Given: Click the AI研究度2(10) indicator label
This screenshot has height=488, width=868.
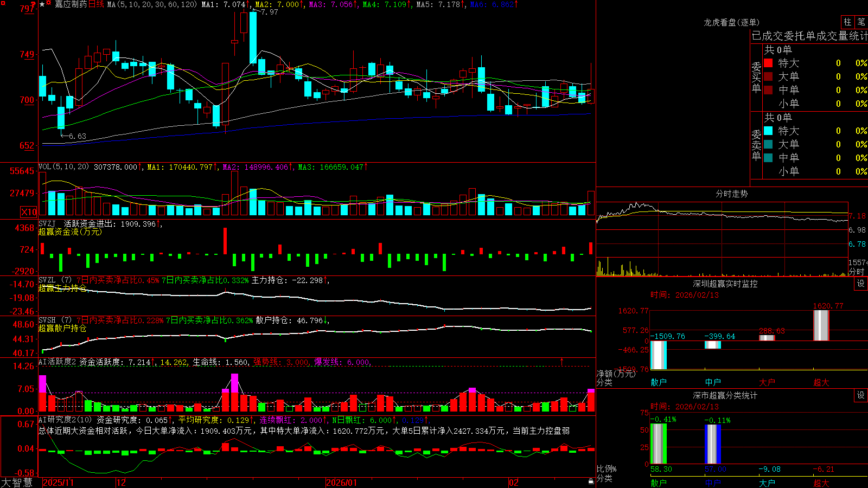Looking at the screenshot, I should click(x=66, y=420).
